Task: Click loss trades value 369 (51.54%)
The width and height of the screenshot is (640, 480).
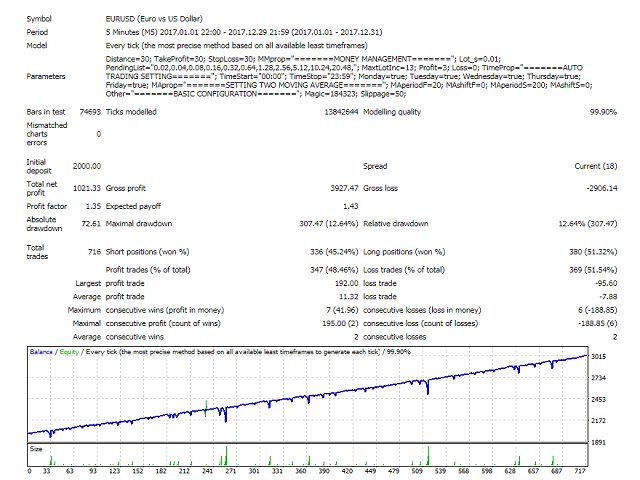Action: point(593,270)
